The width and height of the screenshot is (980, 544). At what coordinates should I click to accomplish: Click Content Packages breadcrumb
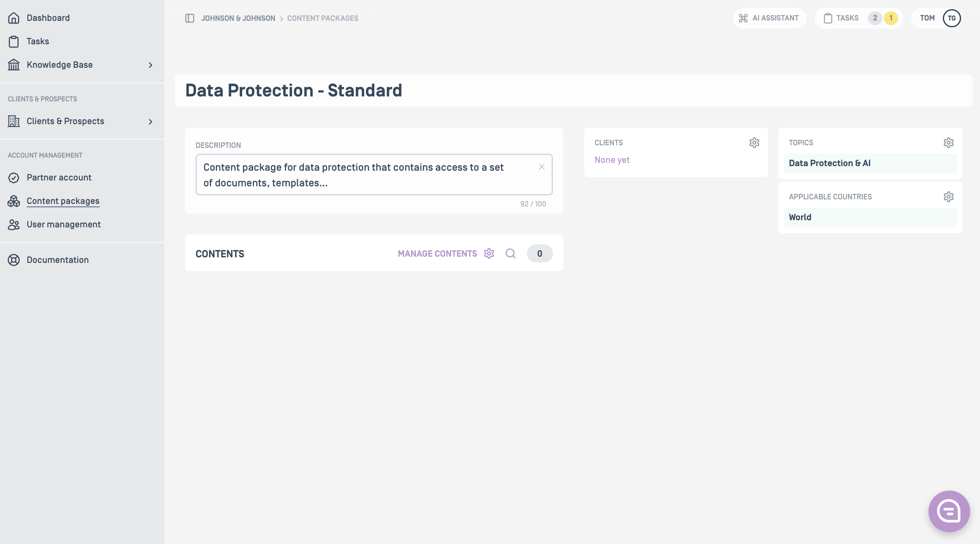pos(323,18)
